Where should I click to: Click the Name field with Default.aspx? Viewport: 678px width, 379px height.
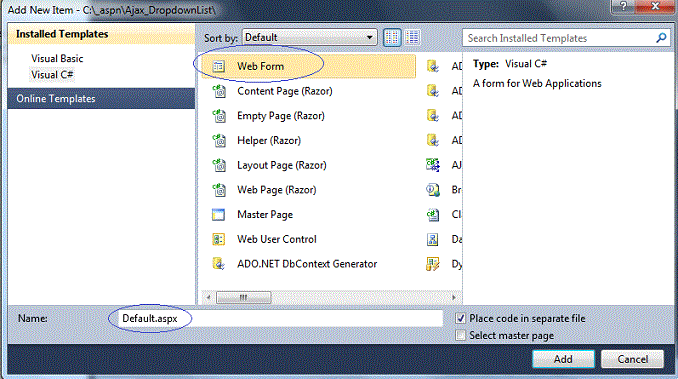[280, 318]
